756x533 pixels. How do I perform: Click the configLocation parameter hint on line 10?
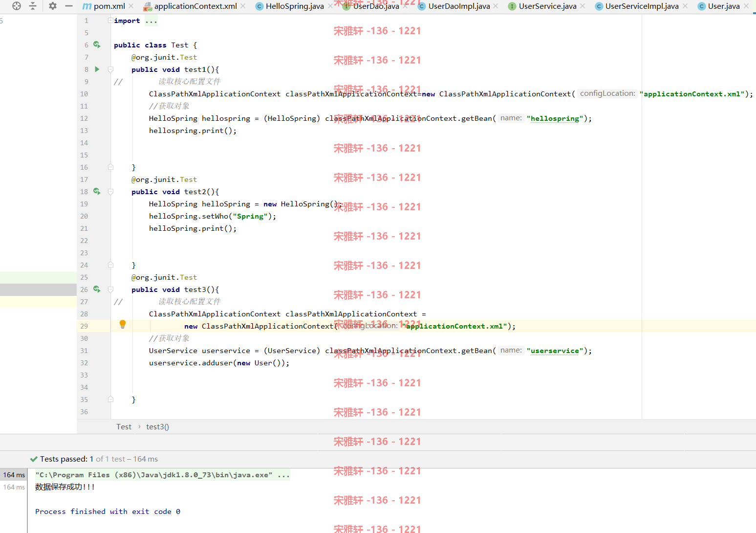tap(607, 93)
